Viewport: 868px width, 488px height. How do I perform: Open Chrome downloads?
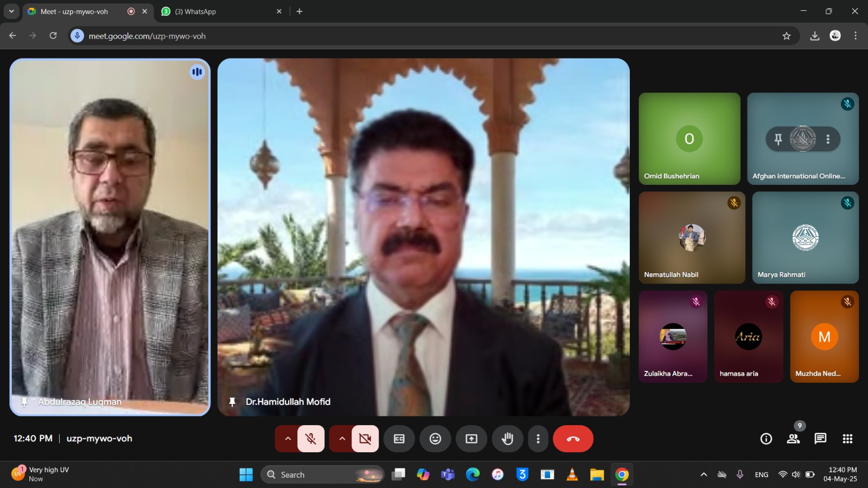814,36
